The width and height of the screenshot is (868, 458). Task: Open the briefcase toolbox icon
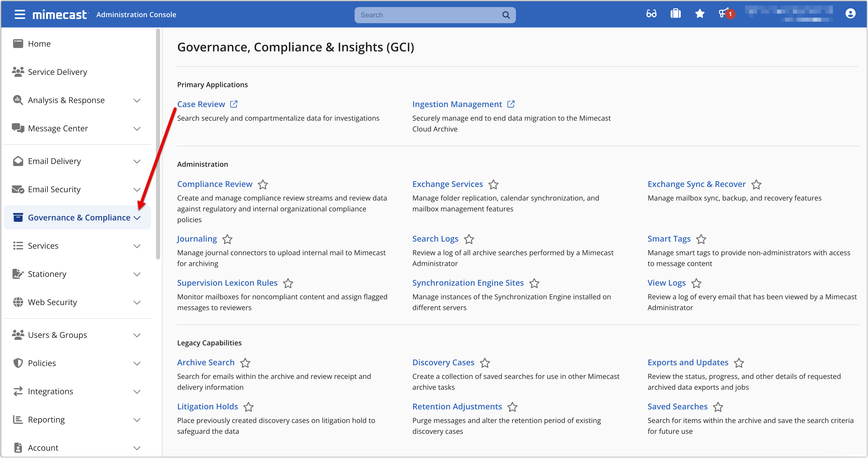[675, 14]
